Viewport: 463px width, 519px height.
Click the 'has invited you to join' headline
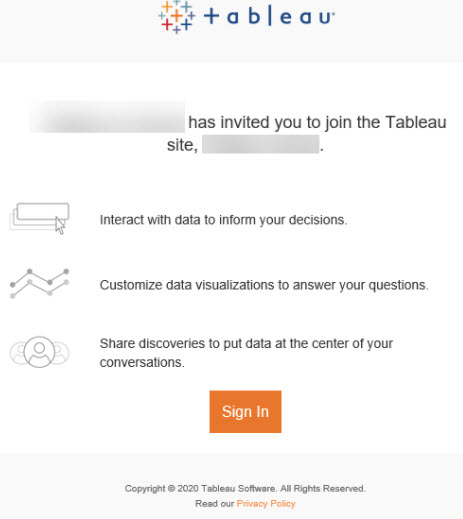[x=317, y=122]
